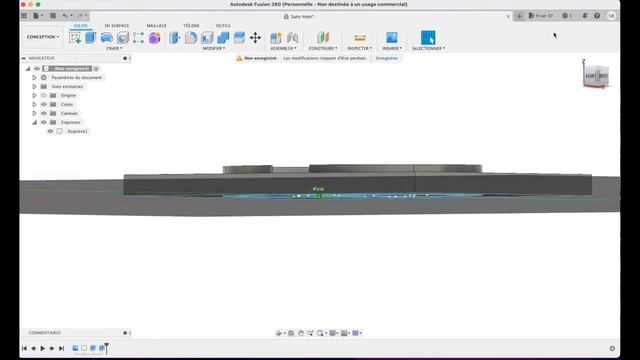Viewport: 640px width, 360px height.
Task: Click the Pan hand tool icon
Action: (x=301, y=333)
